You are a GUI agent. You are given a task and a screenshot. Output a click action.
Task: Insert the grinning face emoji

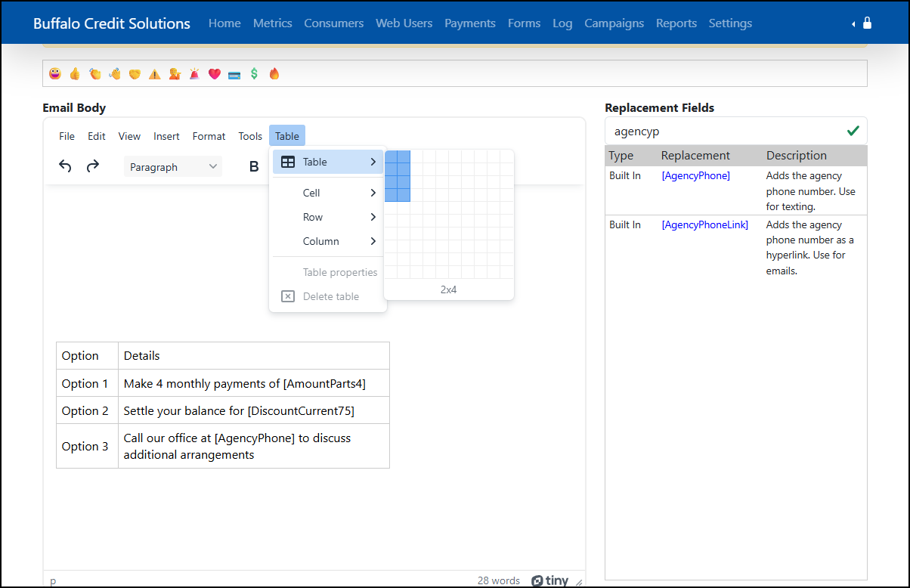click(x=55, y=73)
